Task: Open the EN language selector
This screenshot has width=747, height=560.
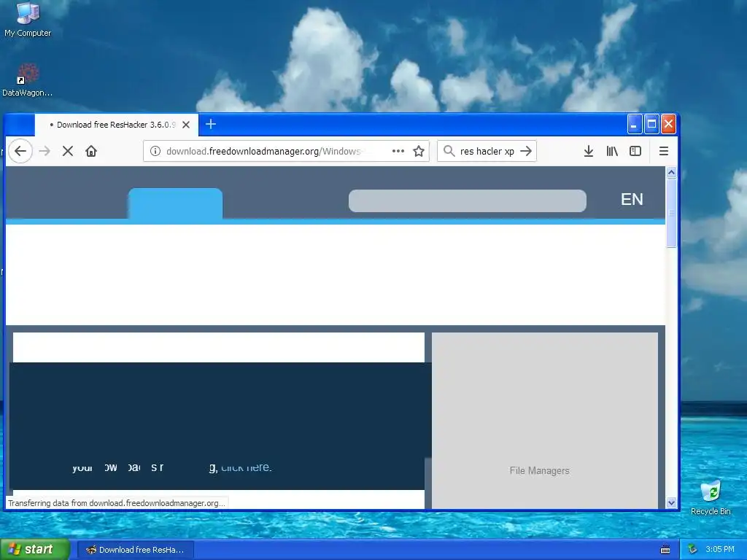Action: (x=632, y=199)
